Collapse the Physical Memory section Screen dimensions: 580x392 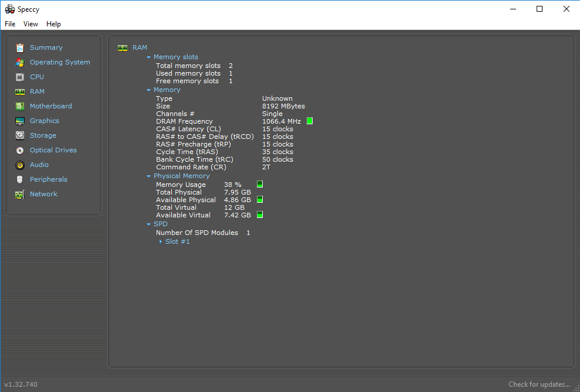tap(149, 176)
